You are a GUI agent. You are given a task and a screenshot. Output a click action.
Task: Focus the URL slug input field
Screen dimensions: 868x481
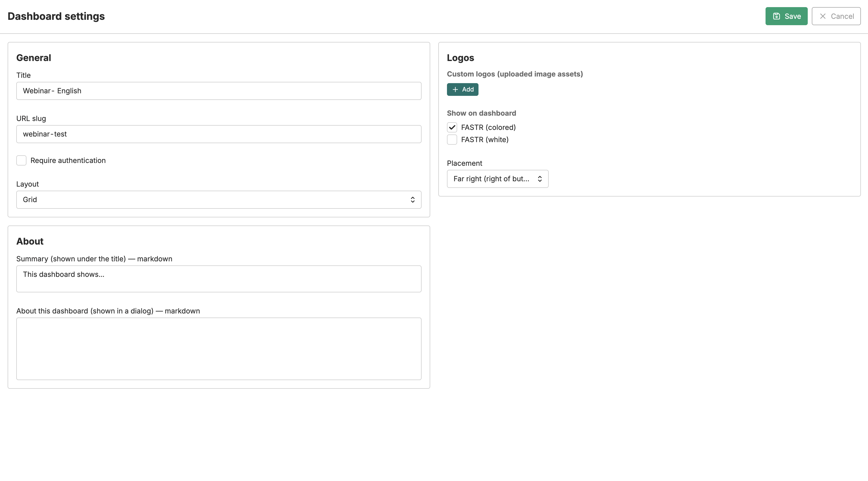point(219,134)
